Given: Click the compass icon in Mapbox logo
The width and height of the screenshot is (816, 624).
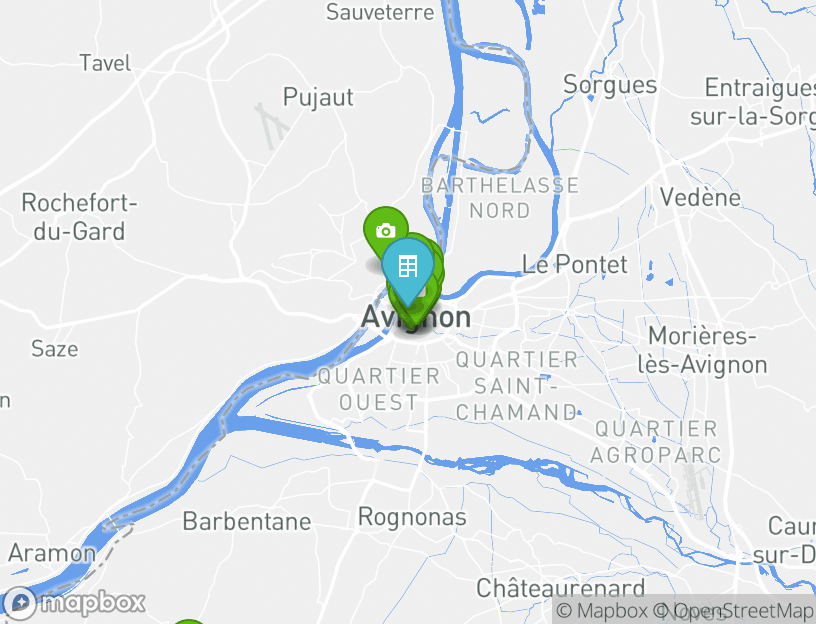Looking at the screenshot, I should click(20, 603).
